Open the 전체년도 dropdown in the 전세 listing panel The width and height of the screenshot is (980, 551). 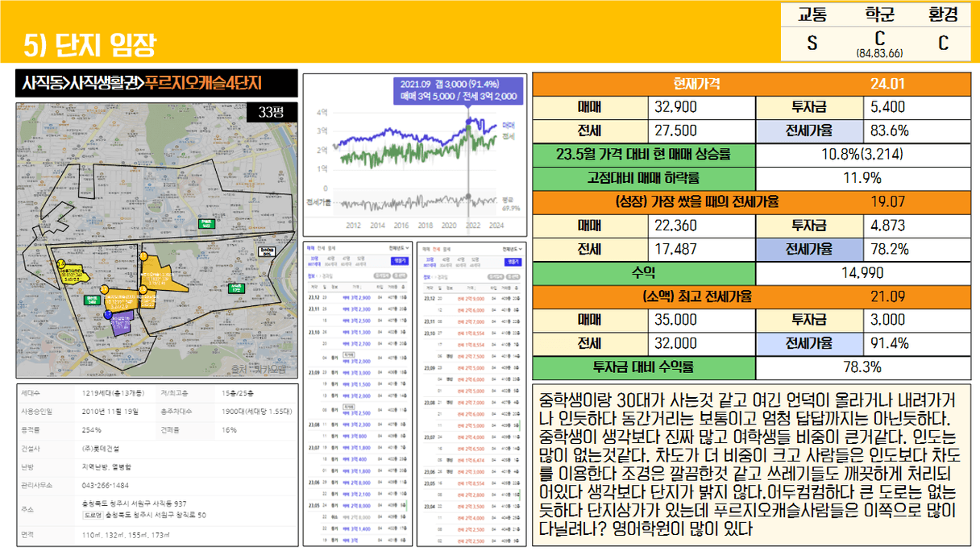click(x=510, y=249)
